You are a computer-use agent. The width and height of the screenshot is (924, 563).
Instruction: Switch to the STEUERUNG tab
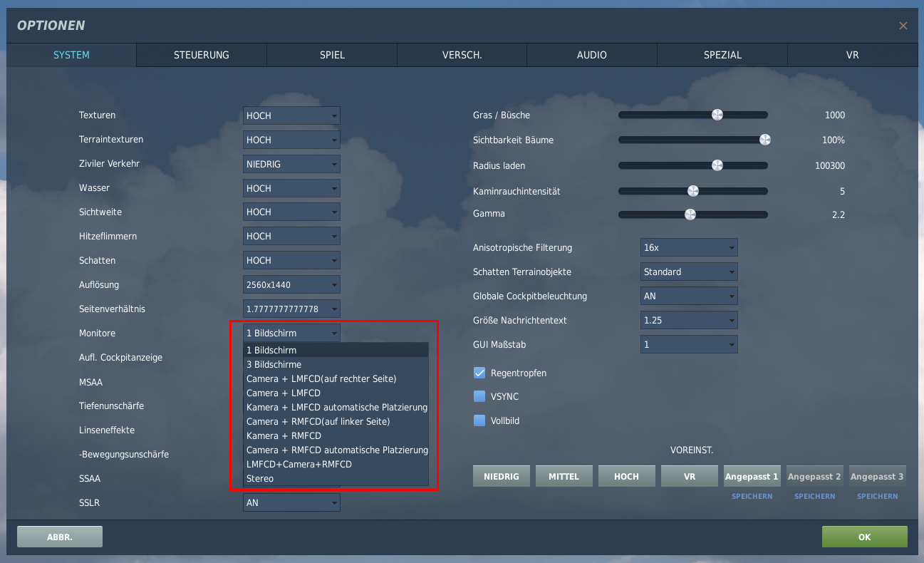[x=202, y=55]
